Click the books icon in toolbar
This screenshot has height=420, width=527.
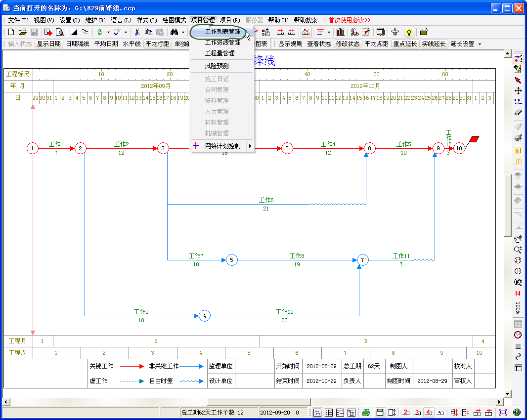point(341,32)
